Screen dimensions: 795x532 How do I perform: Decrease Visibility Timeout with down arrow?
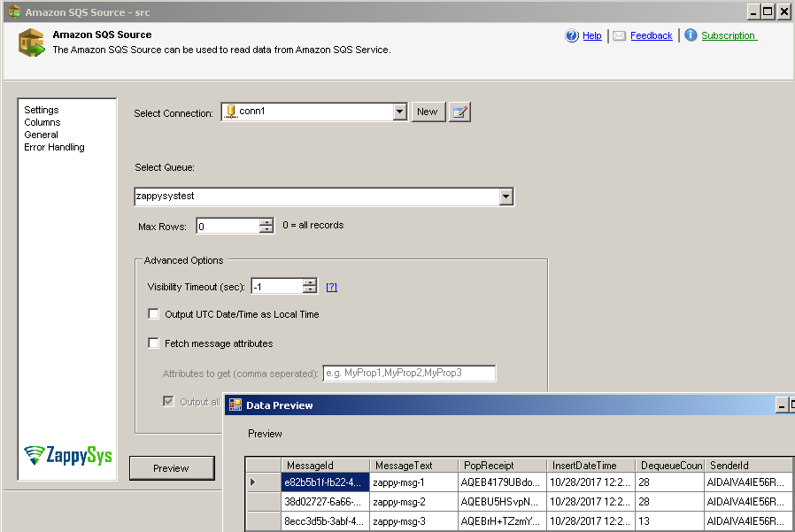coord(310,289)
